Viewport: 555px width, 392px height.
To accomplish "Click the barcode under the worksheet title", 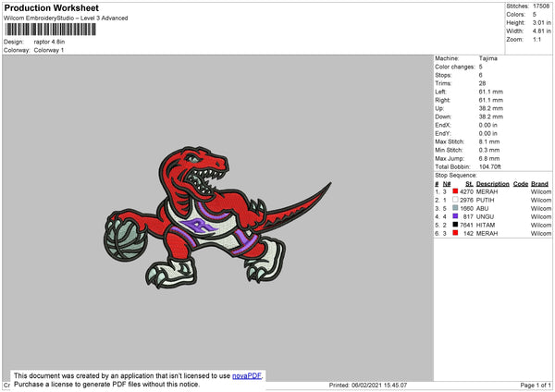I will pos(50,30).
